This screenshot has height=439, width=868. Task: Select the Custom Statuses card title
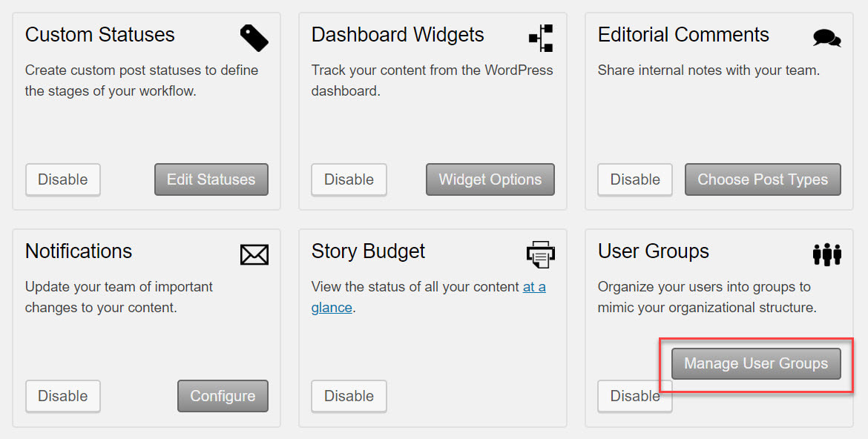coord(99,35)
